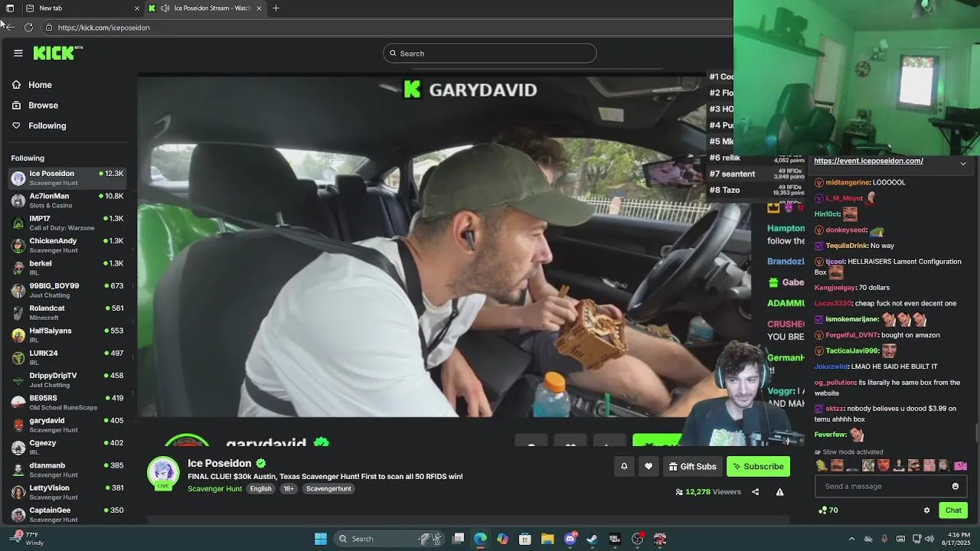Click the English language tag
The image size is (980, 551).
[260, 489]
